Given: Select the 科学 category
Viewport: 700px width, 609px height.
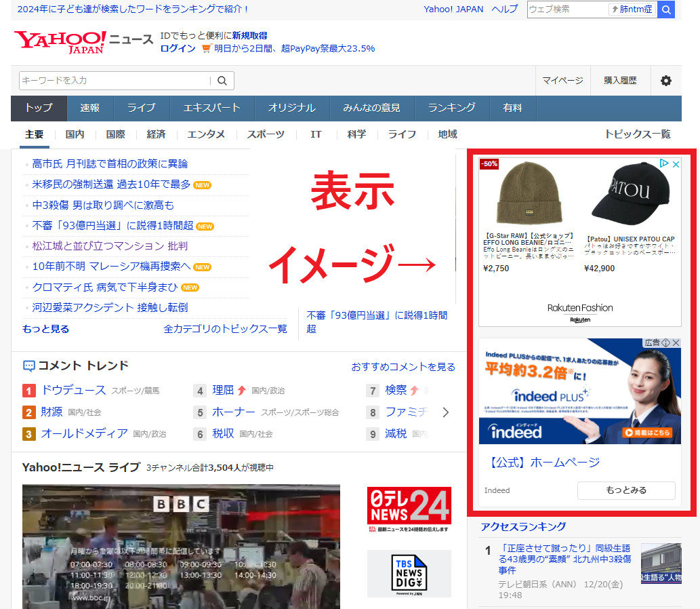Looking at the screenshot, I should tap(356, 134).
